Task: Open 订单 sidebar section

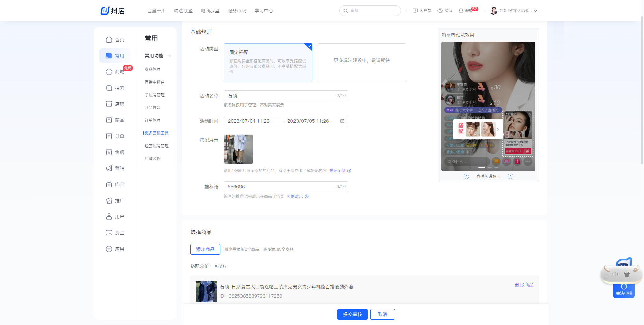Action: coord(115,136)
